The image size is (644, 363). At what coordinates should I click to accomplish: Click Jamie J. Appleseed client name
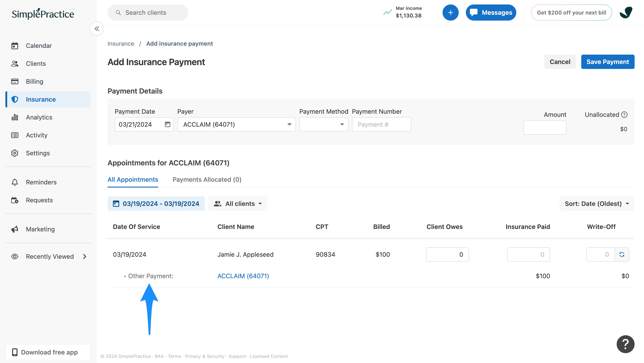(245, 254)
